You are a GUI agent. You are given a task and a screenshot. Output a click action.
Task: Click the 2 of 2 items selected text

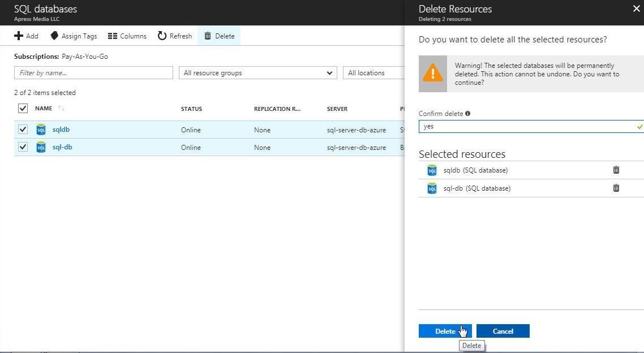click(45, 93)
